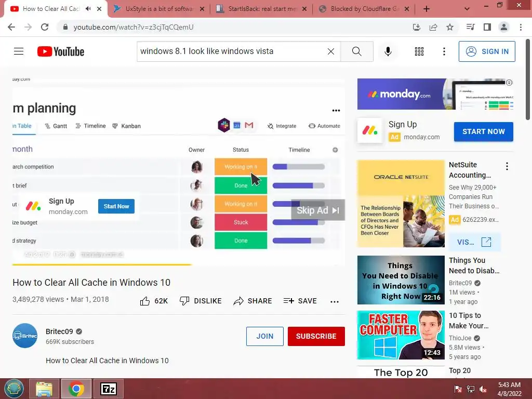Open the Britec09 channel name link
532x399 pixels.
(59, 331)
